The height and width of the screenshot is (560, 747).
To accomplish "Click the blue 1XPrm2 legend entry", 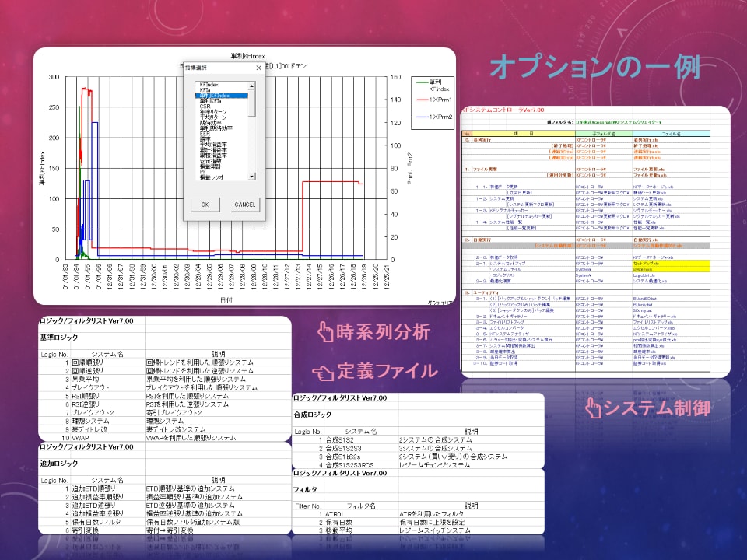I will 434,117.
